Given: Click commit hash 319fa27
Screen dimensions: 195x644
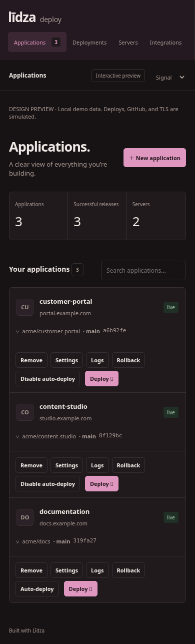Looking at the screenshot, I should (85, 541).
